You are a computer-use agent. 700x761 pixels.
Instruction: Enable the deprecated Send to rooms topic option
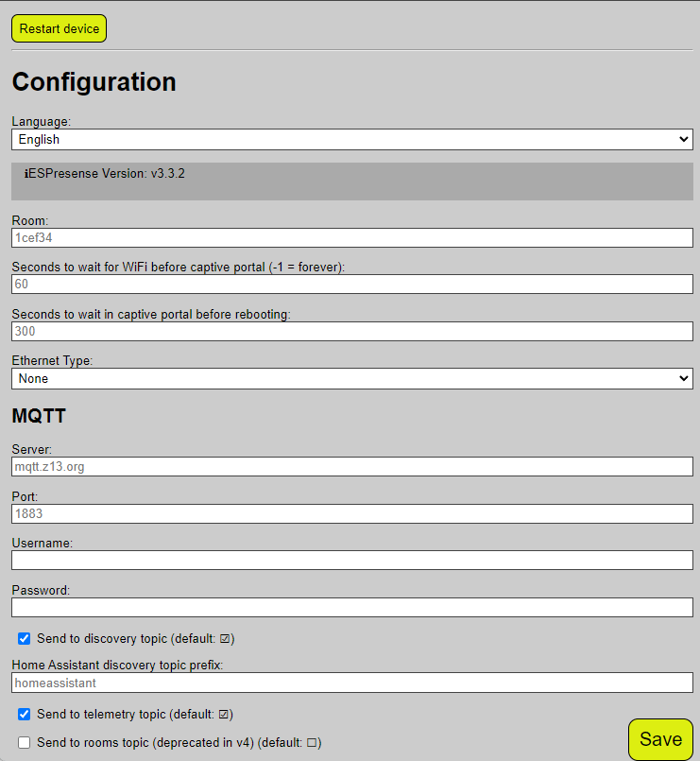coord(24,742)
